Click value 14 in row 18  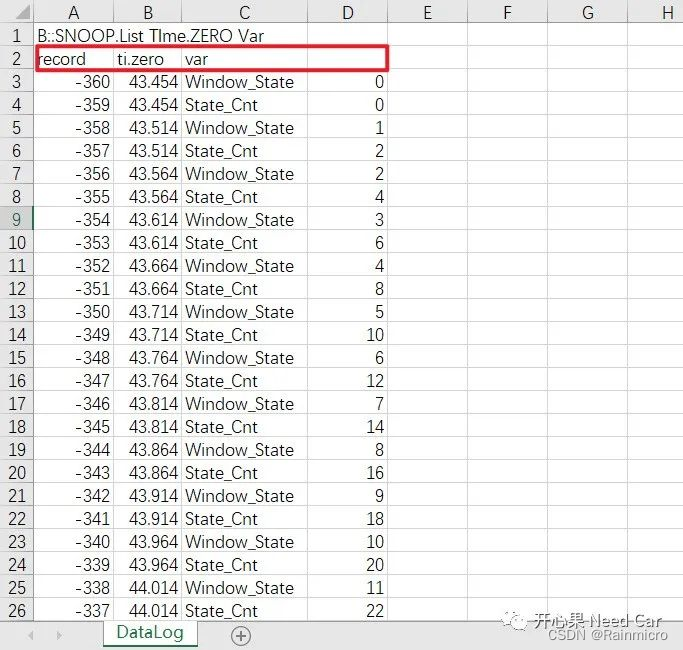click(348, 427)
